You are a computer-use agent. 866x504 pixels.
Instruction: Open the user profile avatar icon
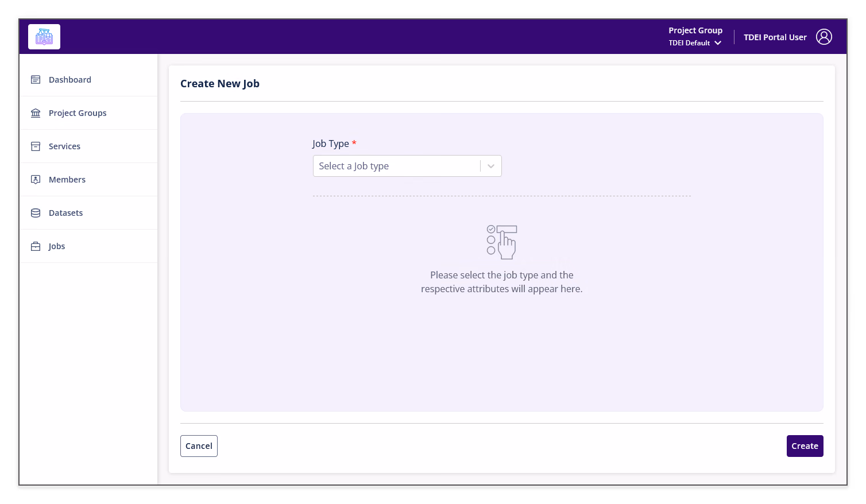[824, 37]
